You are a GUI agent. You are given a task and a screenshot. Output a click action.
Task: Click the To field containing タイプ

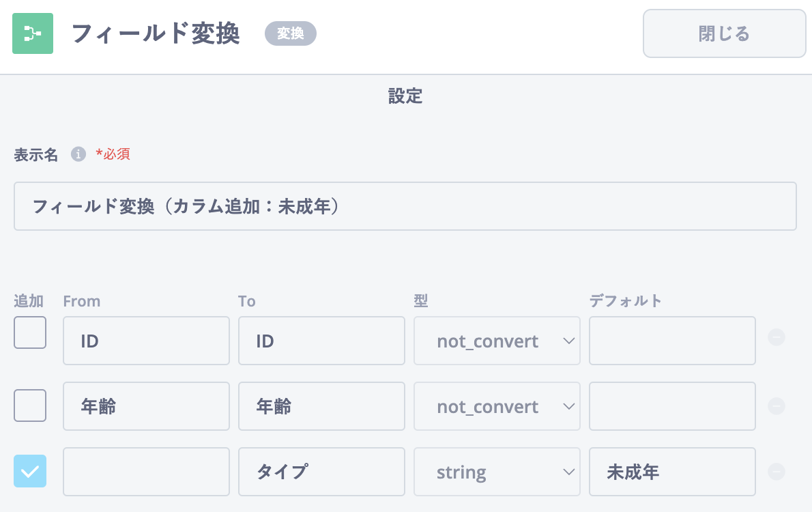pos(321,472)
